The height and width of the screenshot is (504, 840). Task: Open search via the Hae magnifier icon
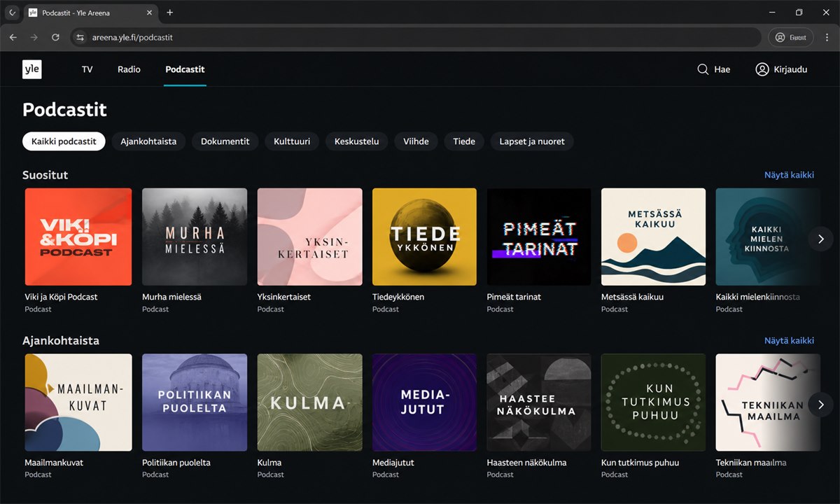[703, 69]
